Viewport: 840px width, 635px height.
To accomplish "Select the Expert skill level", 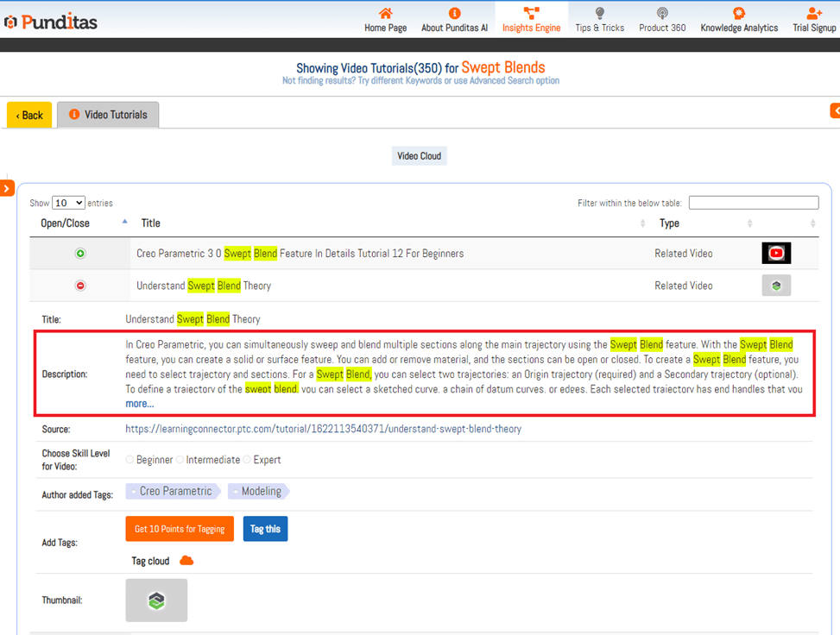I will (x=247, y=460).
